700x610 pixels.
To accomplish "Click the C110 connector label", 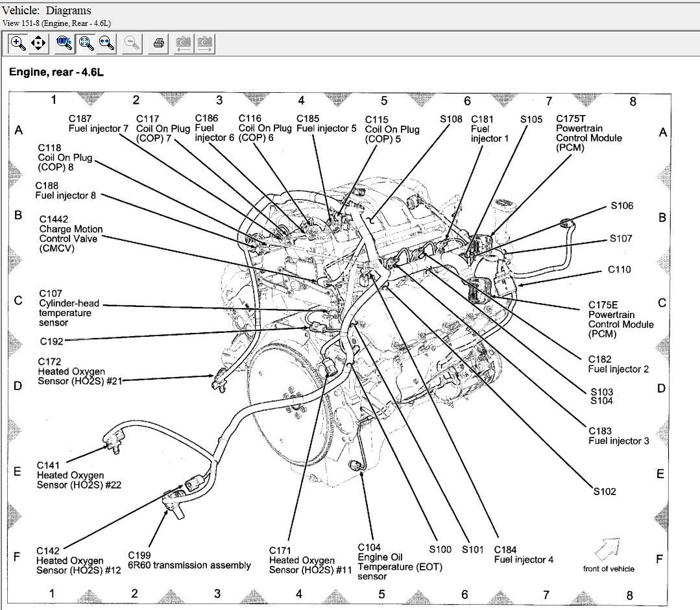I will 619,269.
